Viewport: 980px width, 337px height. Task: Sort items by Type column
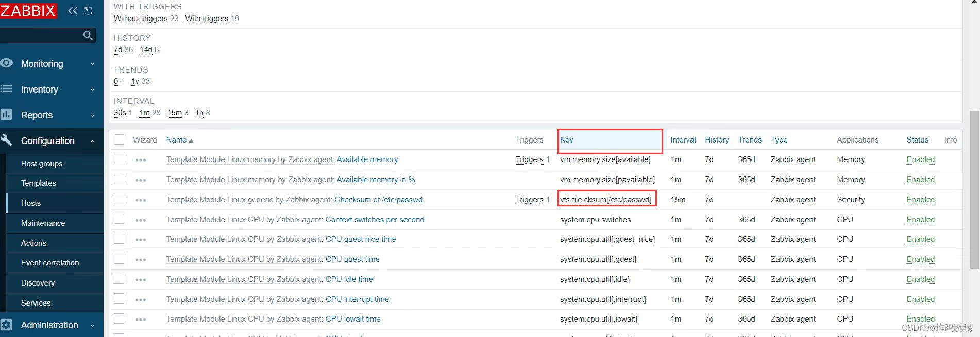pos(779,140)
